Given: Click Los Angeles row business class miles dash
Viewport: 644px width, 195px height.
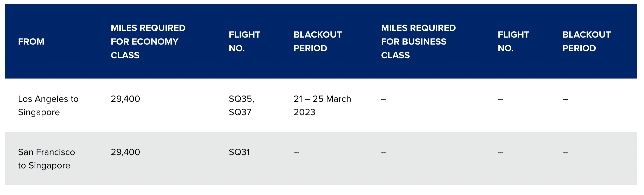Looking at the screenshot, I should 384,99.
